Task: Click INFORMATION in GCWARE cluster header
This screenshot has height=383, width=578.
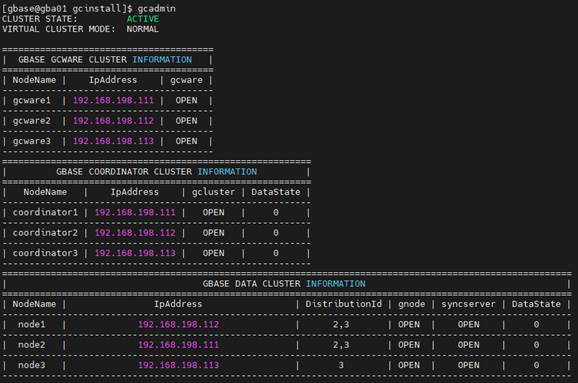Action: click(x=162, y=60)
